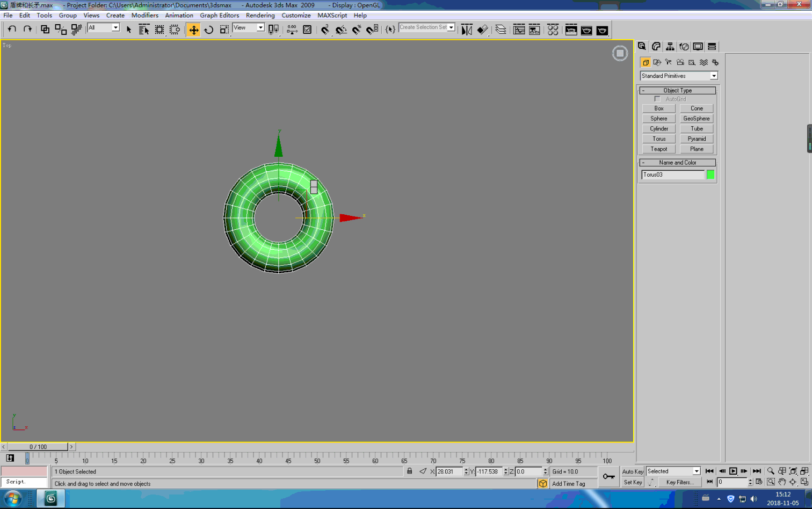The width and height of the screenshot is (812, 509).
Task: Click the Undo arrow icon
Action: click(12, 30)
